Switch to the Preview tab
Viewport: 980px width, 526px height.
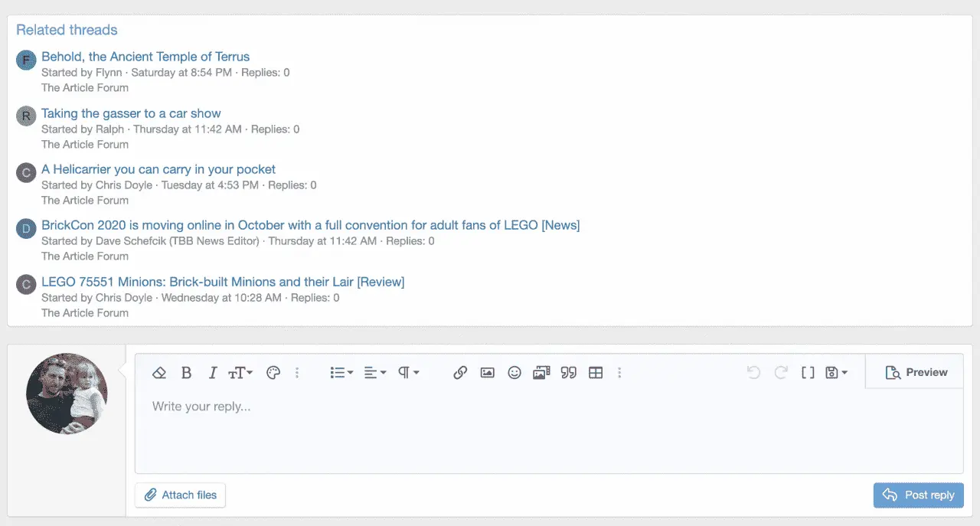(x=916, y=372)
